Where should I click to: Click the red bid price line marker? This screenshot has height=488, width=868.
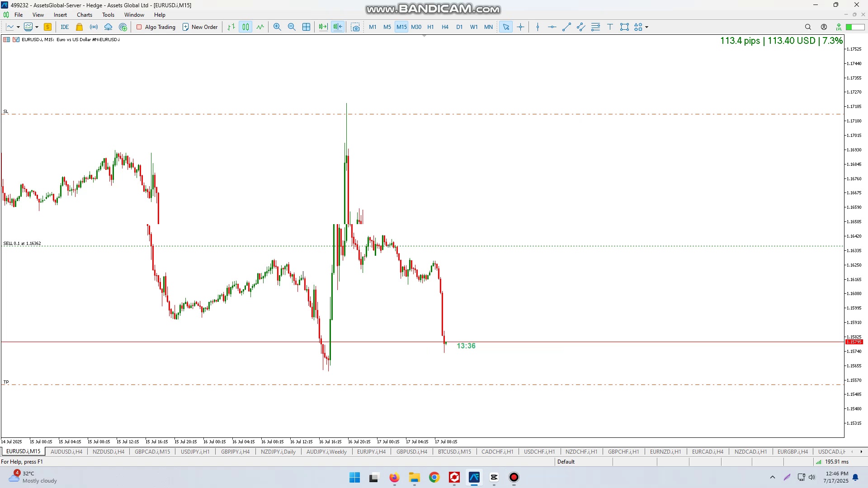[x=854, y=342]
